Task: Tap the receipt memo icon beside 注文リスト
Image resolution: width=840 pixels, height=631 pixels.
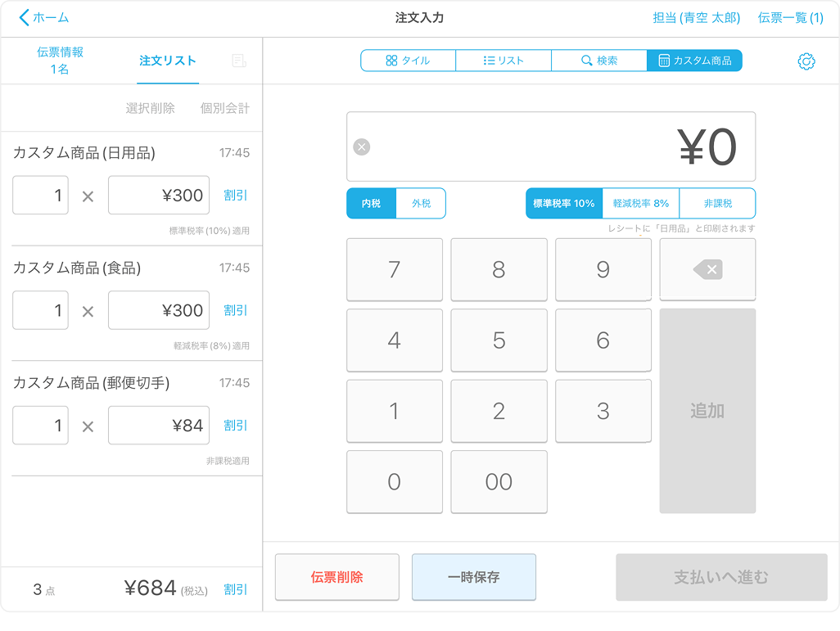Action: point(239,61)
